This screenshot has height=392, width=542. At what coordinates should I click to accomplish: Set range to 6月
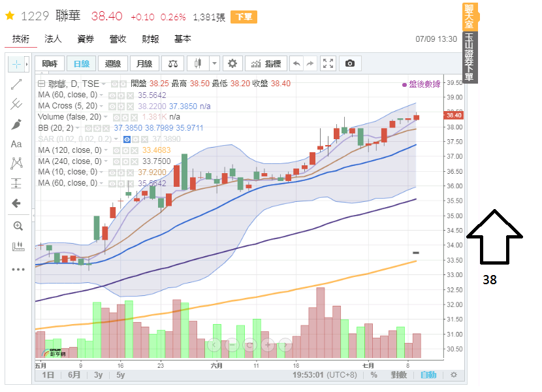coord(74,375)
